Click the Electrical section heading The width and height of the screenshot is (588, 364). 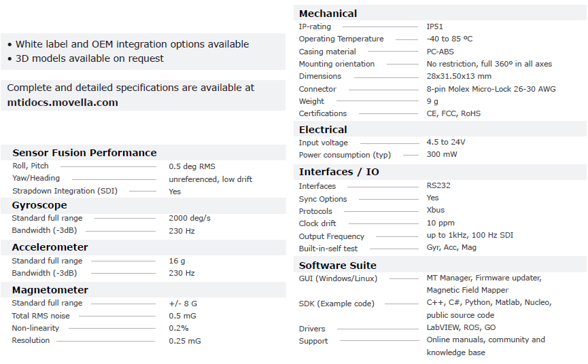[x=323, y=130]
